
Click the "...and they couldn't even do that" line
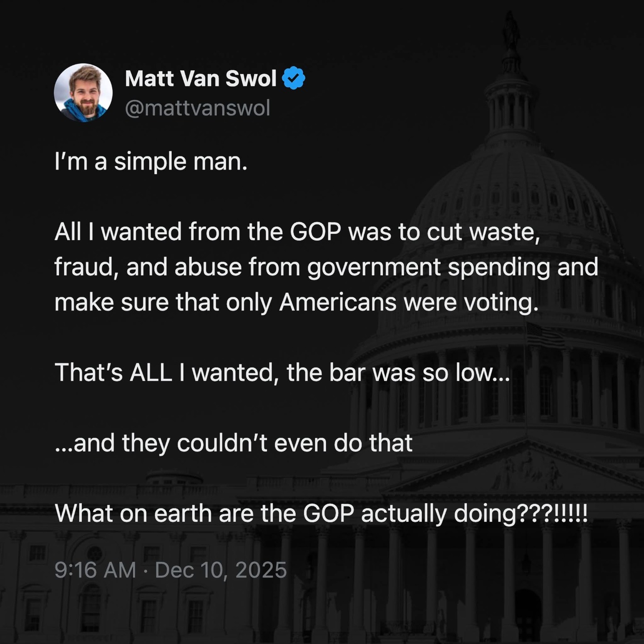tap(233, 443)
